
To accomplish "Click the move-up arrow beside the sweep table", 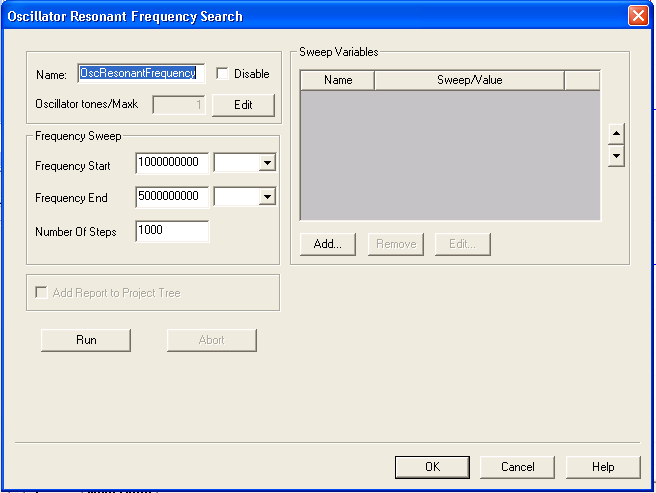I will [x=617, y=134].
